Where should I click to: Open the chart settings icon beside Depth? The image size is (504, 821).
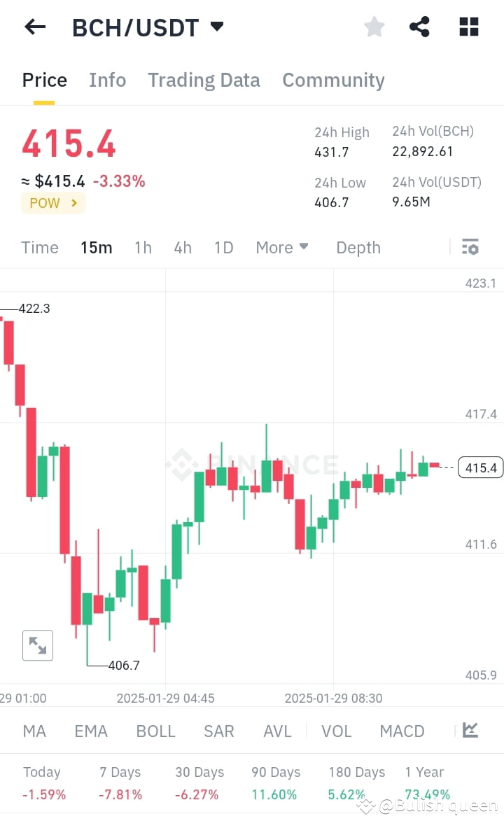(x=470, y=247)
